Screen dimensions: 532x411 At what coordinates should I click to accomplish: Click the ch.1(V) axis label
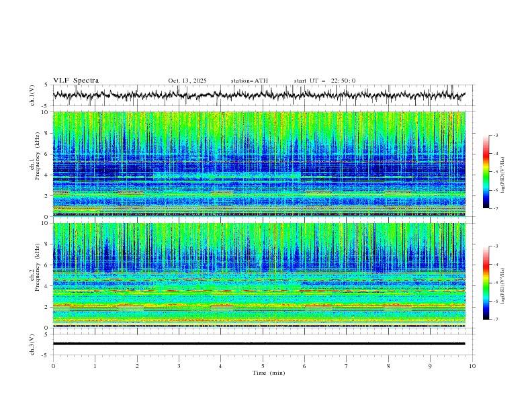pyautogui.click(x=32, y=95)
